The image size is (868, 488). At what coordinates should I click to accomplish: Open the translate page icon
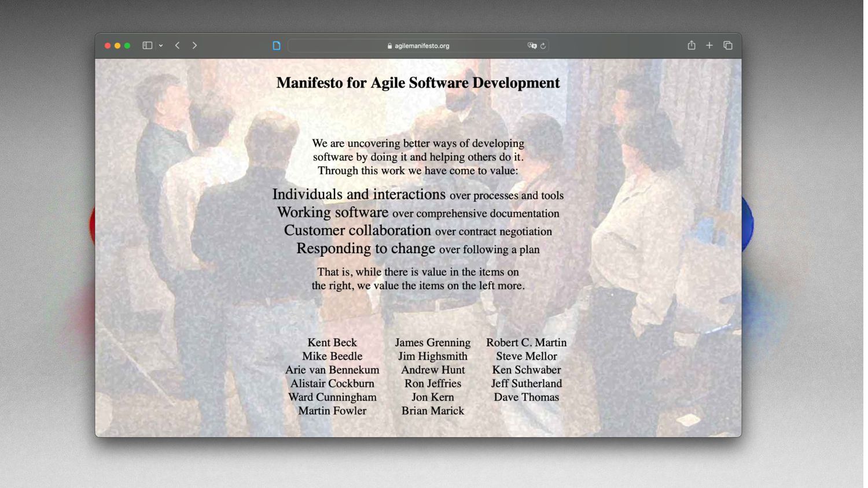pyautogui.click(x=532, y=46)
